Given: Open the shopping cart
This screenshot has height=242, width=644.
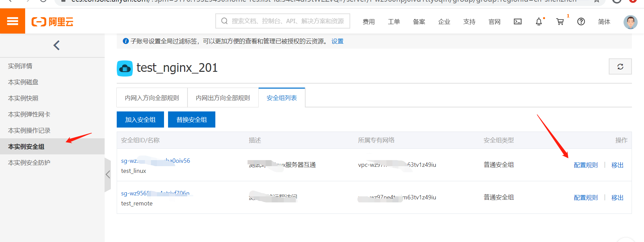Looking at the screenshot, I should [560, 21].
